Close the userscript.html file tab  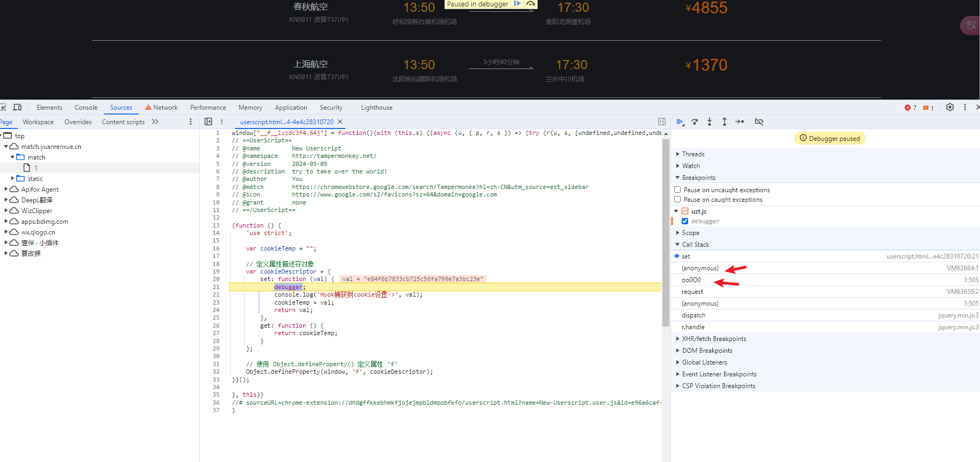[x=340, y=122]
